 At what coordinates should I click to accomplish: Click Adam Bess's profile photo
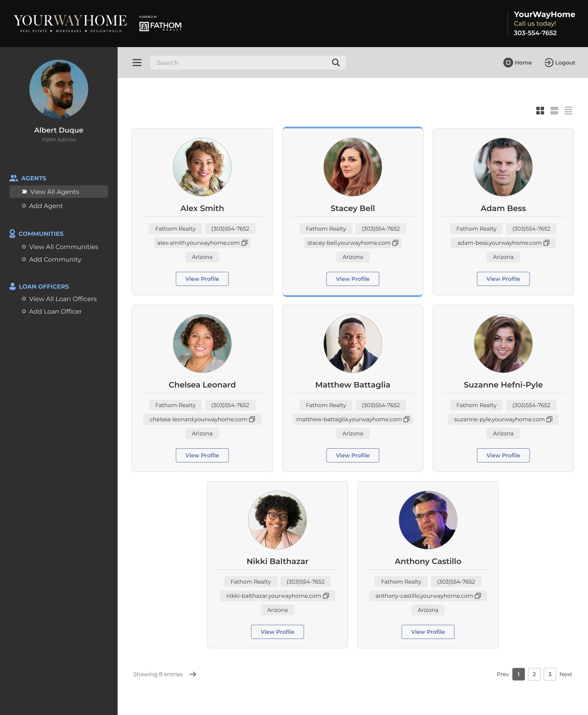[x=503, y=167]
